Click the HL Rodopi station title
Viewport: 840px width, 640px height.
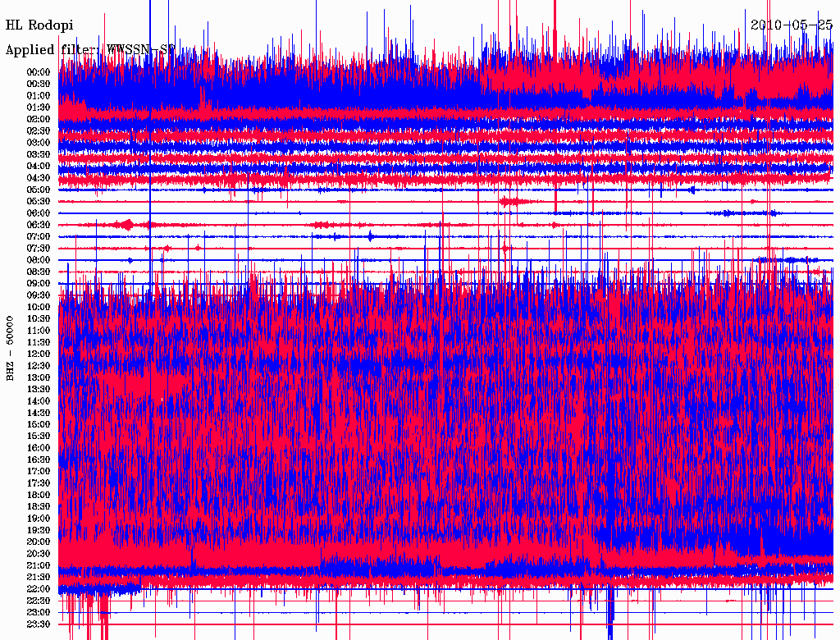point(39,25)
